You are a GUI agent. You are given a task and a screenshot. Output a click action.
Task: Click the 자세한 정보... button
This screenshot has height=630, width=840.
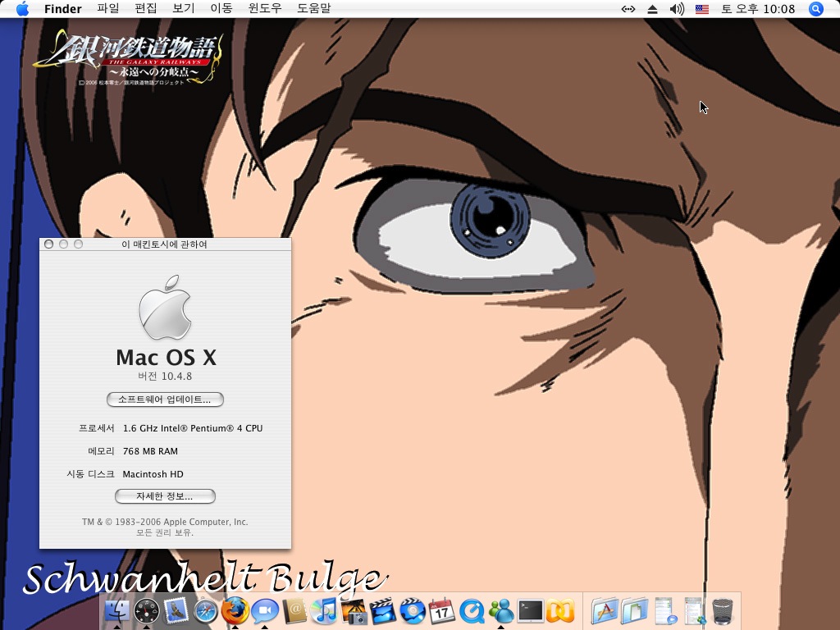tap(165, 496)
